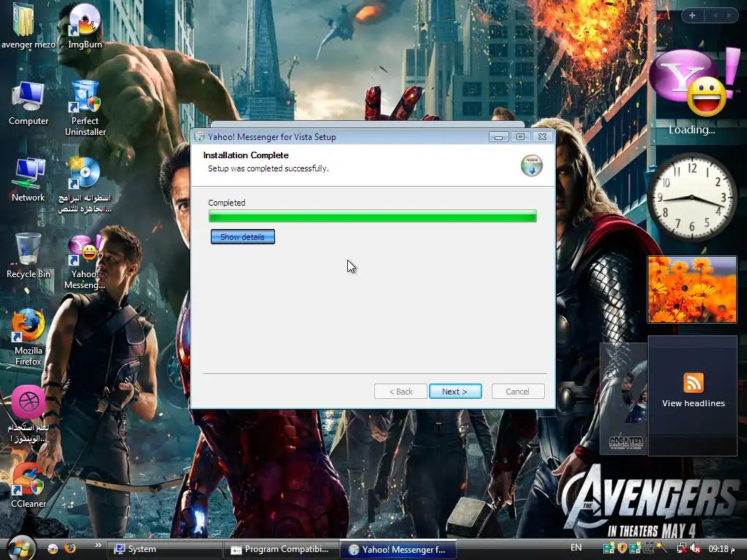Click the Cancel button in setup
Screen dimensions: 747x560
tap(517, 392)
